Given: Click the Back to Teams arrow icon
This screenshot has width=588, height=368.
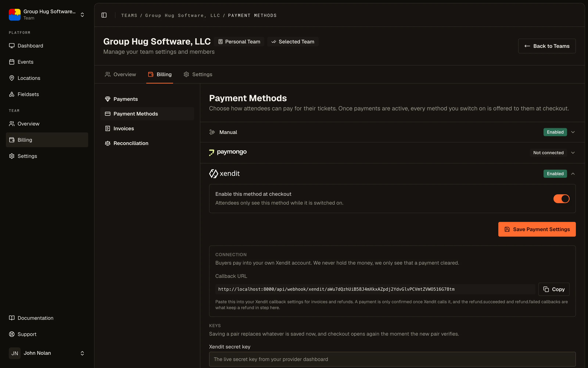Looking at the screenshot, I should click(x=527, y=46).
